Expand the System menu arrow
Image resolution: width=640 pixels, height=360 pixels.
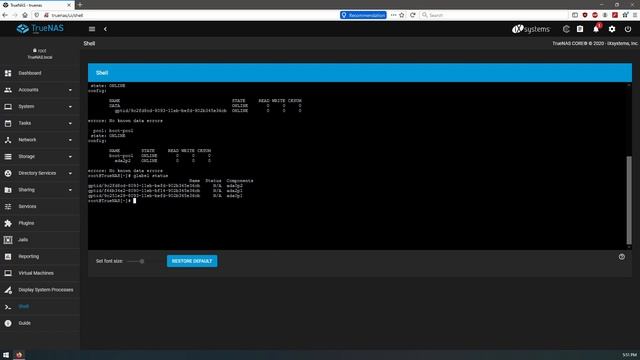pos(70,107)
